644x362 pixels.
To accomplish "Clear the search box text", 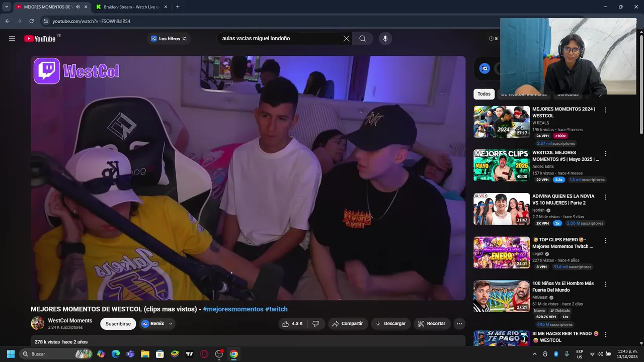I will point(346,39).
